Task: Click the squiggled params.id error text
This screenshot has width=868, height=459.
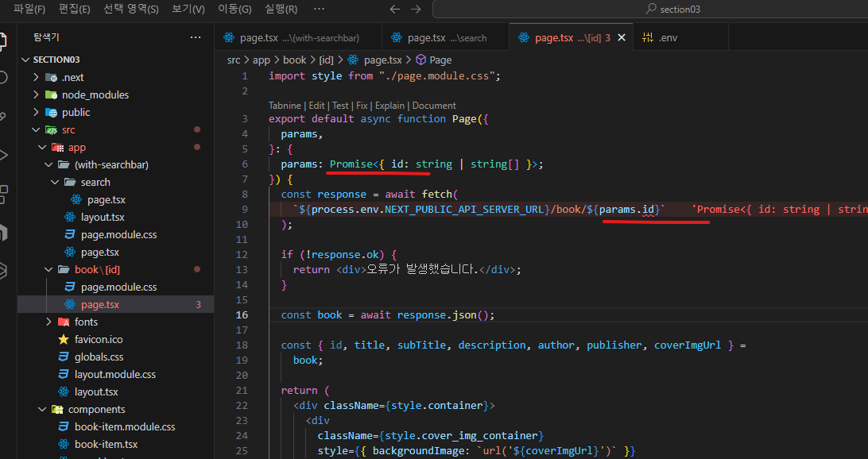Action: click(x=626, y=210)
